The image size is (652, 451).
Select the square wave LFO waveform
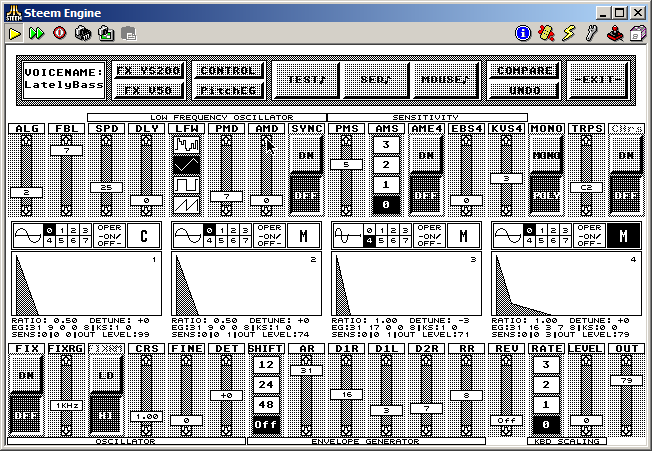[187, 184]
